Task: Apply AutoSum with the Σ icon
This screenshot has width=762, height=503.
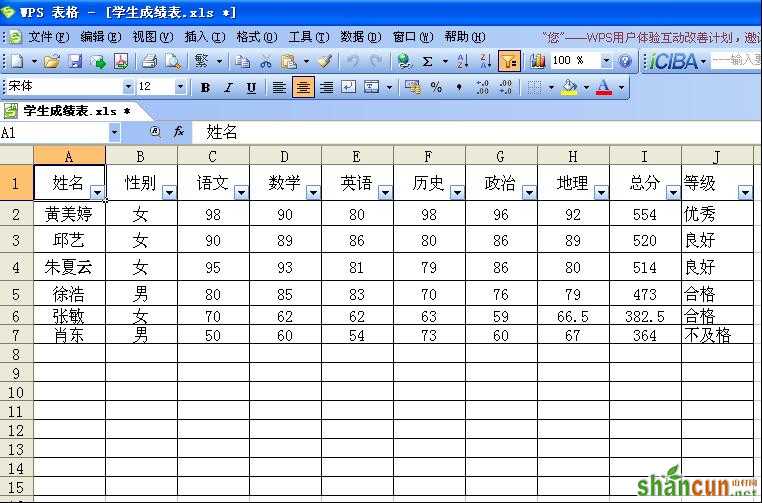Action: 427,61
